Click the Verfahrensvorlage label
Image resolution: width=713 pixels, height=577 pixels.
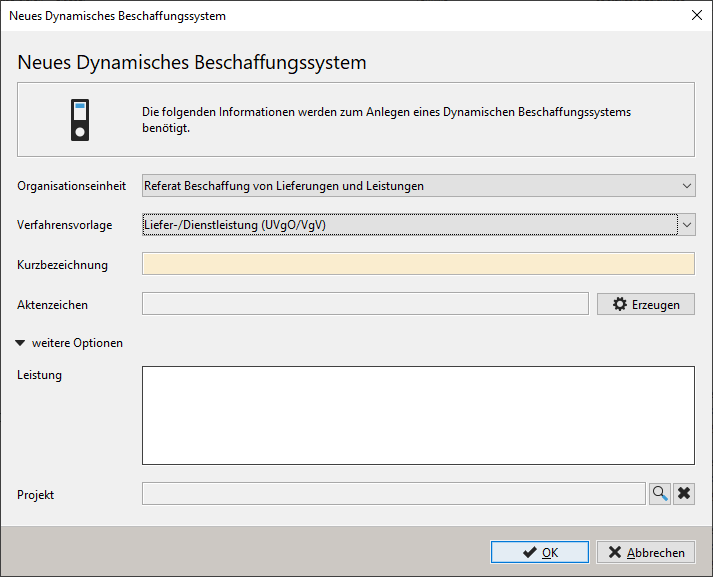(x=65, y=225)
